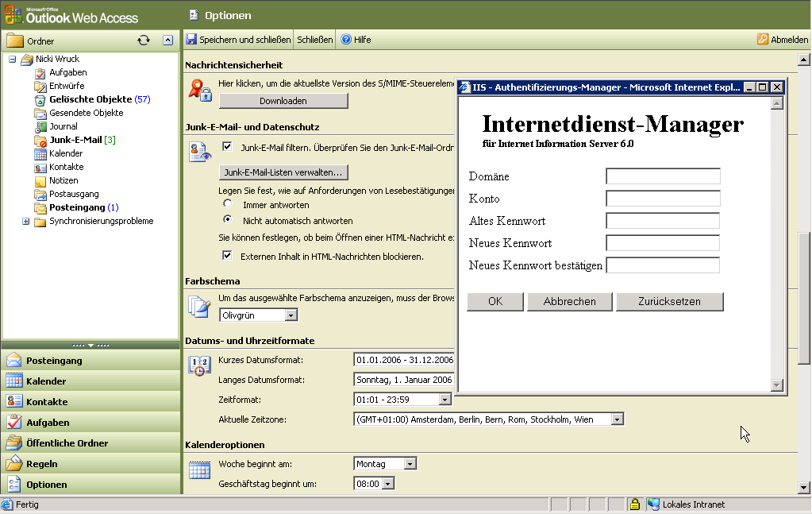The height and width of the screenshot is (514, 812).
Task: Click scroll-up arrow of options page scrollbar
Action: 804,60
